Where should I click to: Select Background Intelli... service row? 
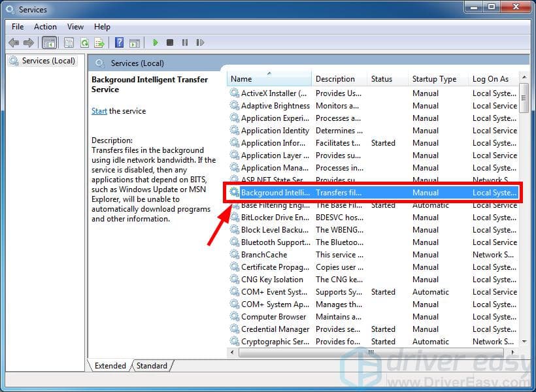click(x=373, y=193)
